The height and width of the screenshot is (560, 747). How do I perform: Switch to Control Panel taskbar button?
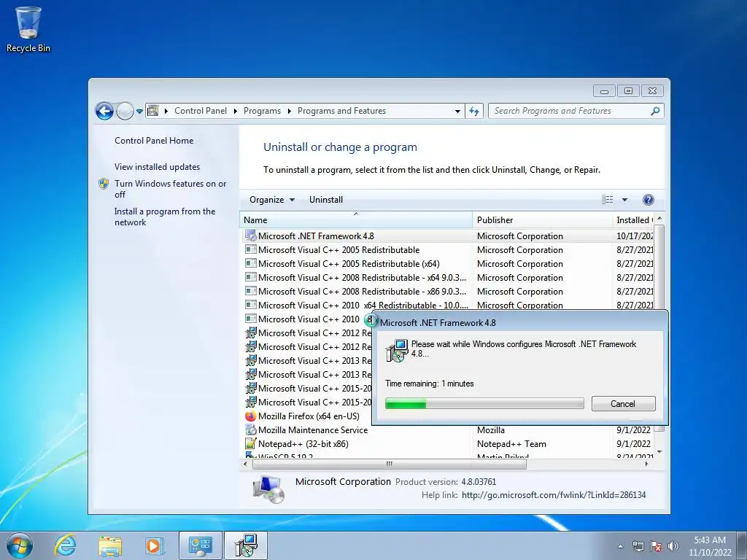pos(200,545)
